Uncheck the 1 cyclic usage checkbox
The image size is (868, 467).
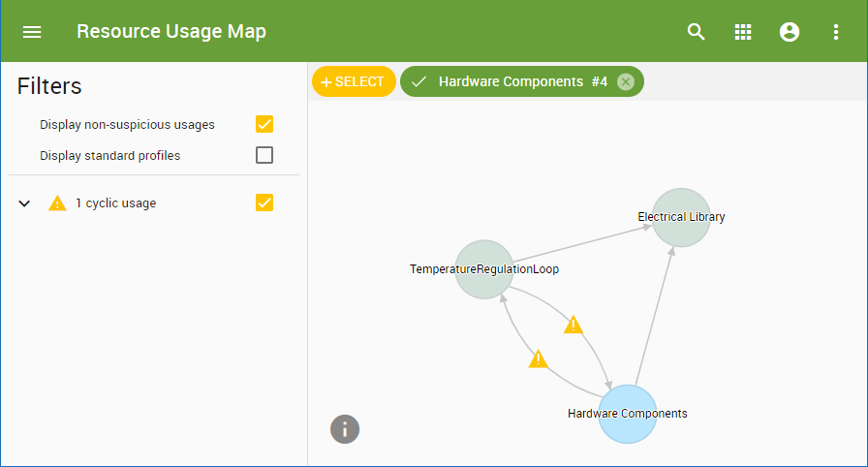pos(264,202)
